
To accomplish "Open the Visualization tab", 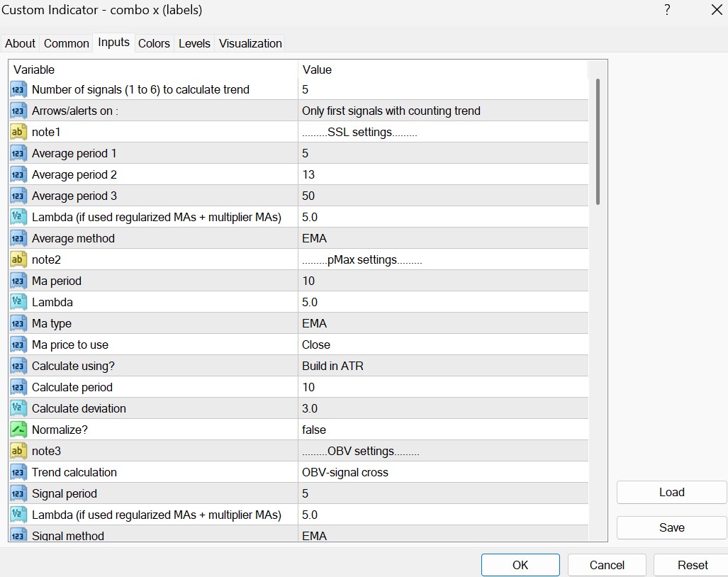I will (250, 43).
